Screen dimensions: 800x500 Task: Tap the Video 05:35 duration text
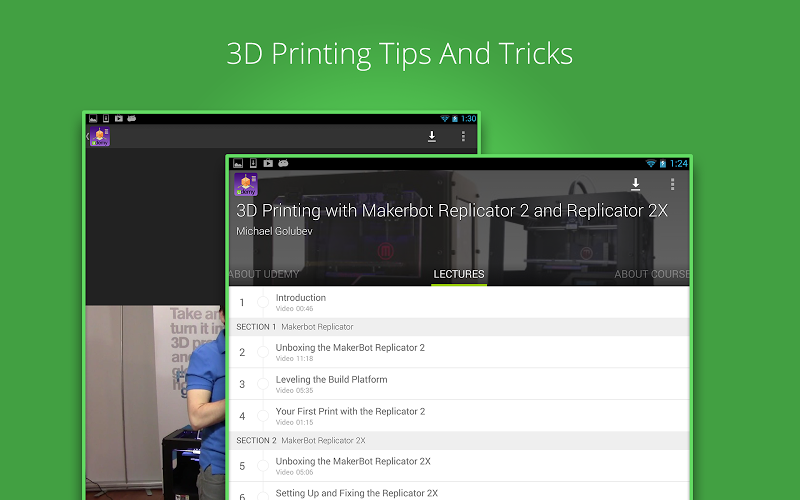pyautogui.click(x=294, y=390)
